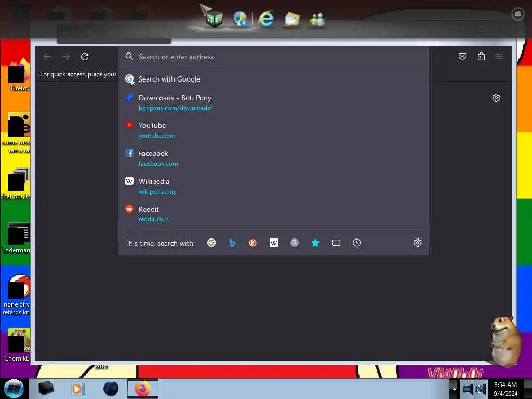The height and width of the screenshot is (399, 532).
Task: Click bobpony.com/downloads/ URL text
Action: (x=175, y=108)
